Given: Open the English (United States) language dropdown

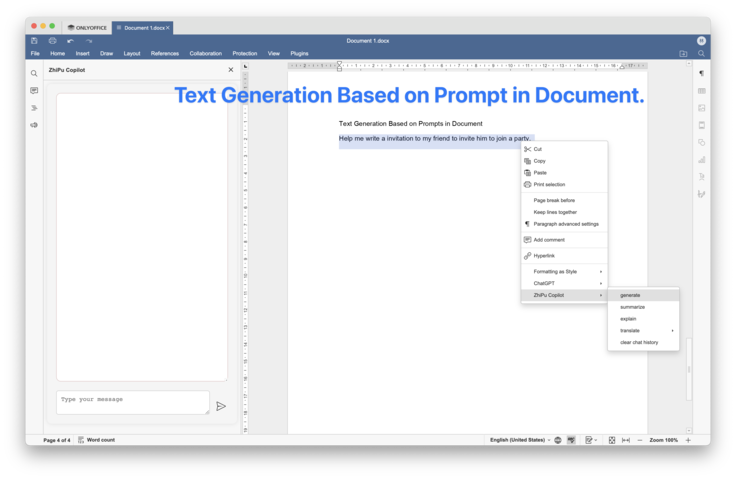Looking at the screenshot, I should pos(518,440).
